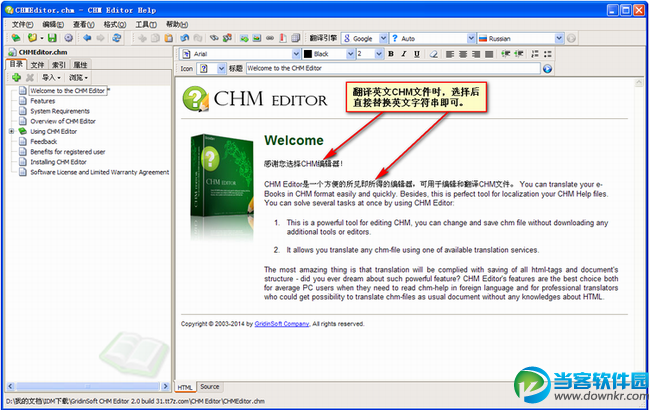Select Overview of CHM Editor topic
Image resolution: width=650 pixels, height=410 pixels.
63,121
